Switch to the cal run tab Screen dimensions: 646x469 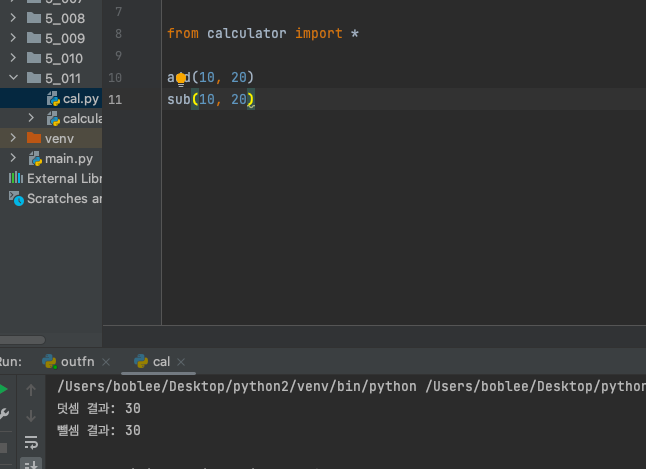(x=161, y=361)
